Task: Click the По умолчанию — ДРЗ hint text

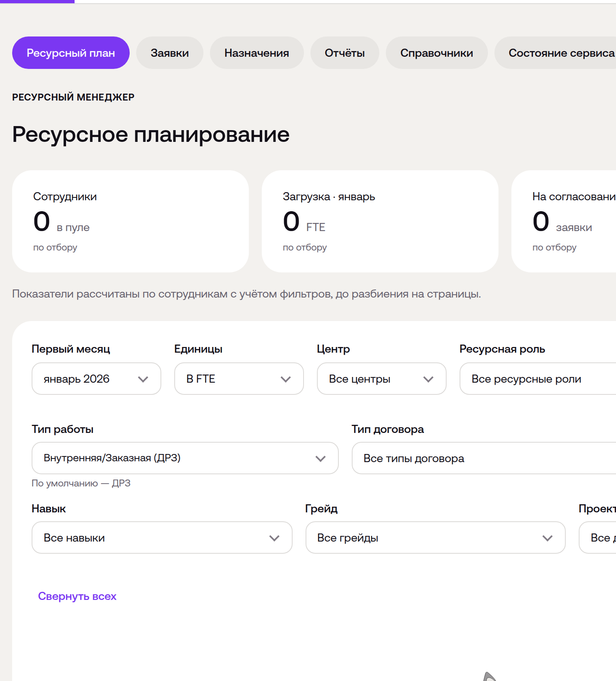Action: click(x=81, y=483)
